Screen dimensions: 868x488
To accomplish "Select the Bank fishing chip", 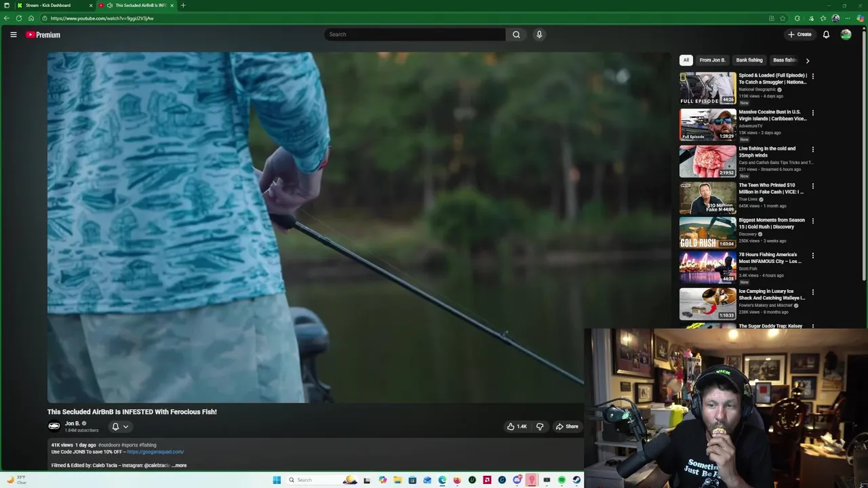I will pyautogui.click(x=749, y=60).
